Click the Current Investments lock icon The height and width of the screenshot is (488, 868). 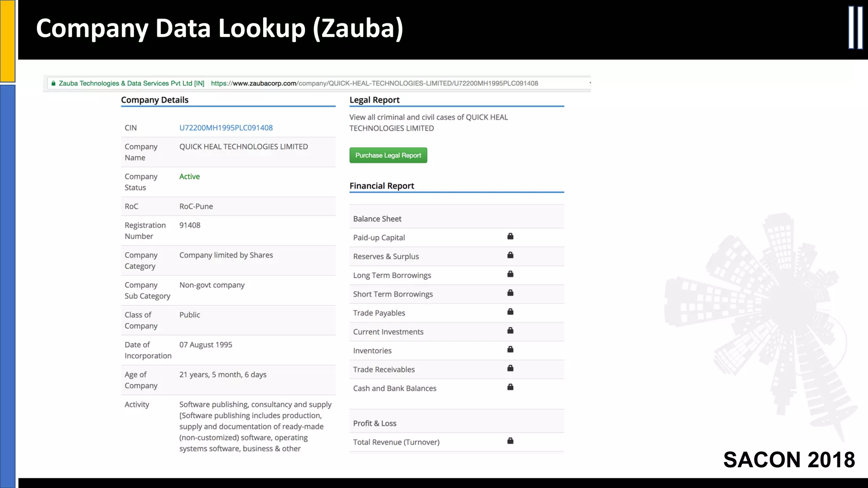click(510, 330)
